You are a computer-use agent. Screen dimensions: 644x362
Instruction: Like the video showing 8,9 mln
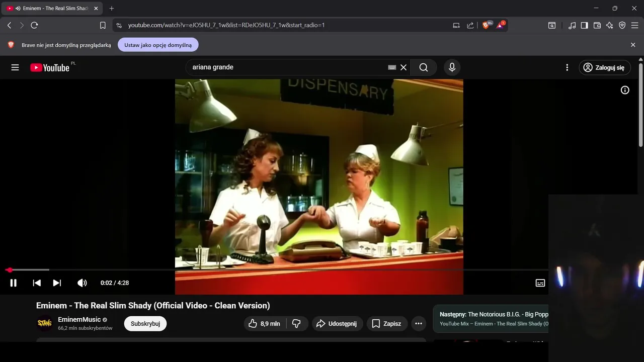(x=265, y=324)
